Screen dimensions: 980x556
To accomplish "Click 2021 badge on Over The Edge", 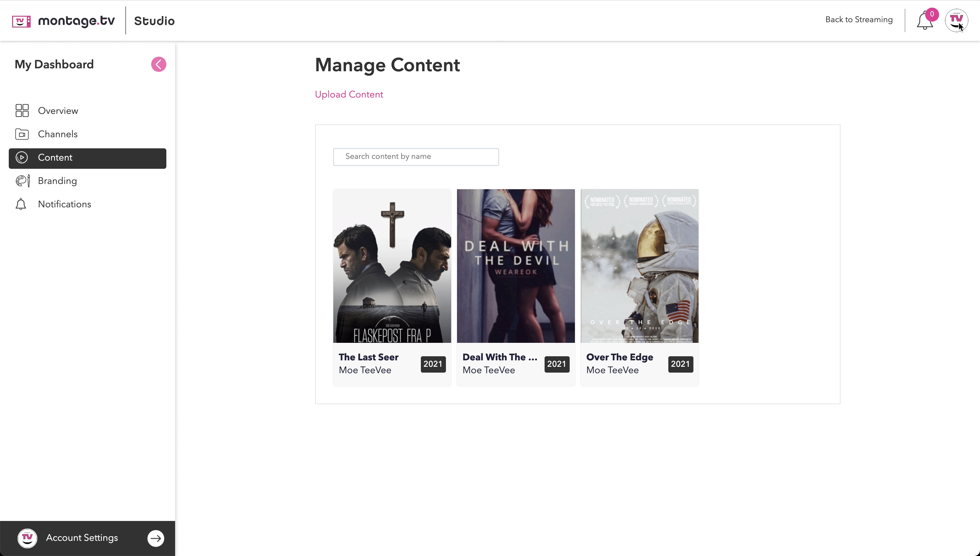I will [x=681, y=364].
